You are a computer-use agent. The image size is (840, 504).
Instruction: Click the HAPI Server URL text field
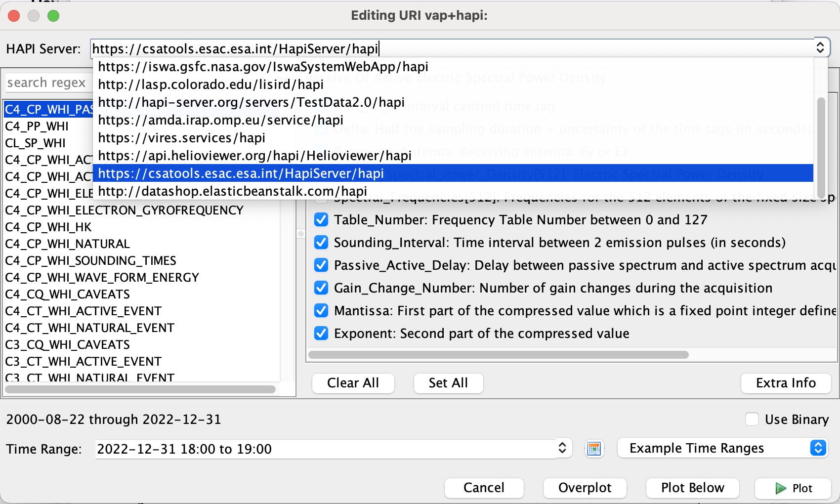pos(452,48)
